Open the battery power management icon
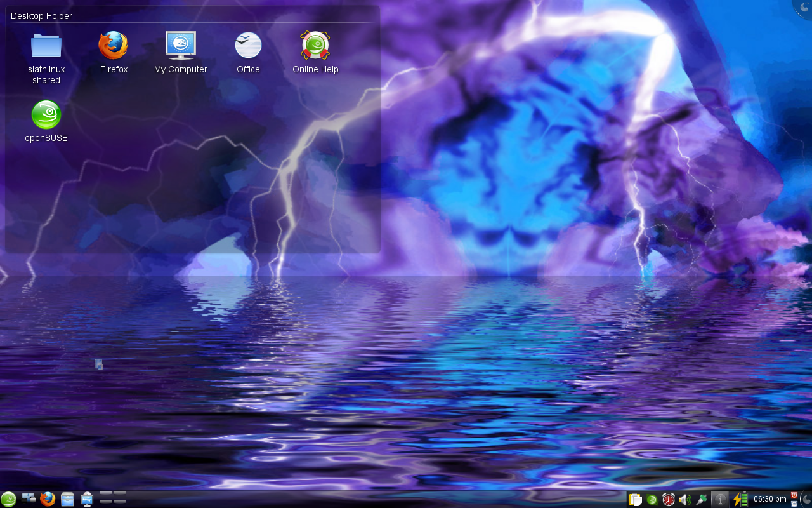 (740, 500)
